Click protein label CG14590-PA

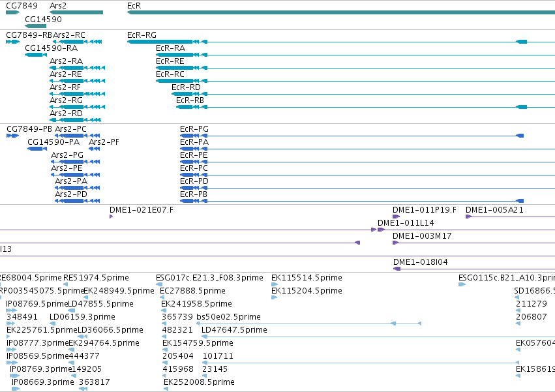pos(53,142)
